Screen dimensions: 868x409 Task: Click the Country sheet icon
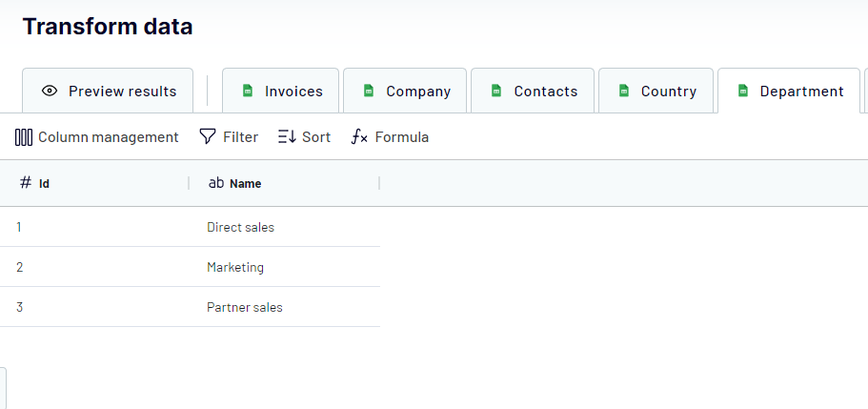tap(623, 92)
